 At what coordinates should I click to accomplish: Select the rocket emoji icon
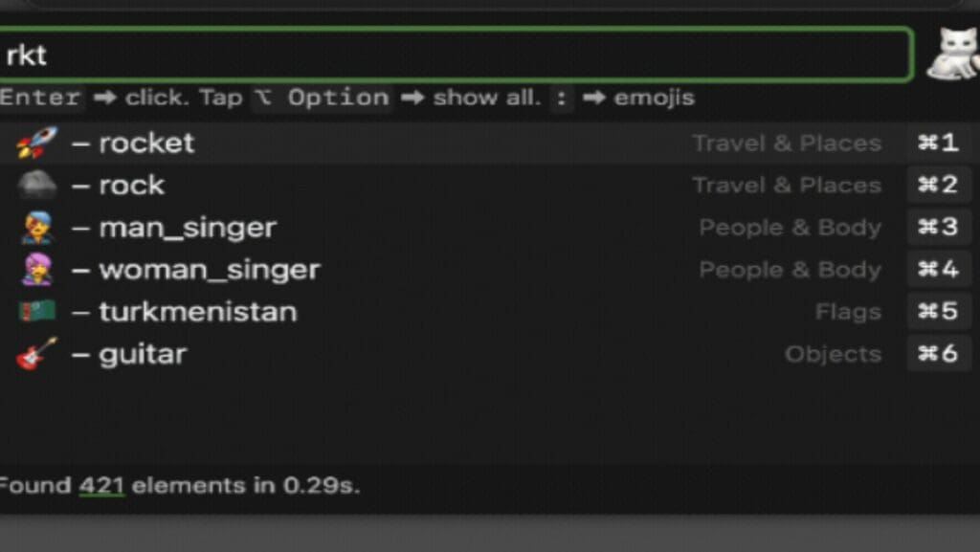(37, 143)
